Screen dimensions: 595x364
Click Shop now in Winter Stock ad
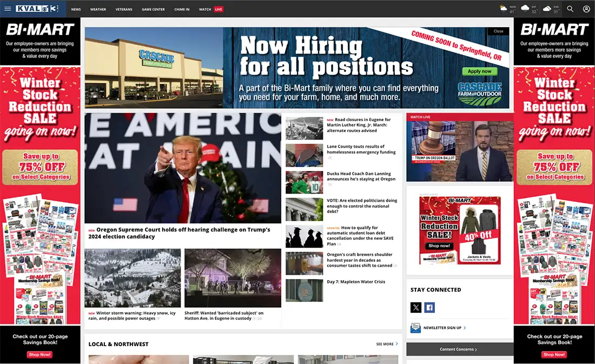[439, 246]
